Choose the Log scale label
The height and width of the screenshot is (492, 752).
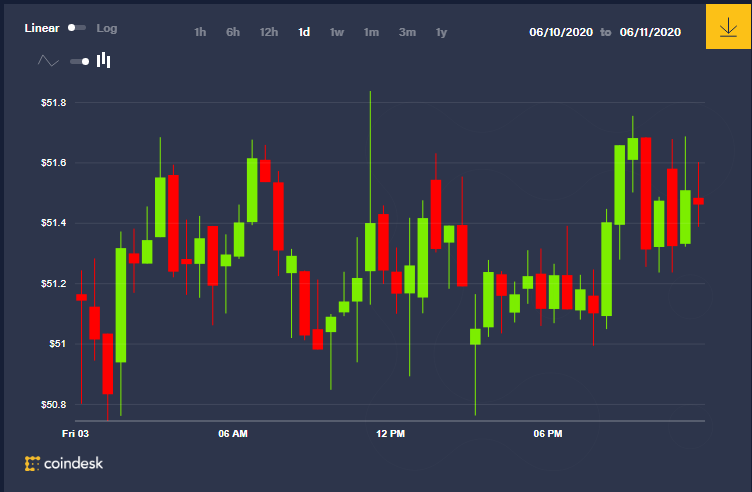[106, 28]
